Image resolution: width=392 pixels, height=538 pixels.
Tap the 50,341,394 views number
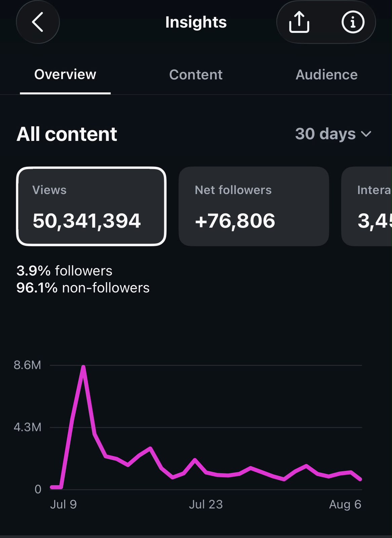(x=86, y=221)
